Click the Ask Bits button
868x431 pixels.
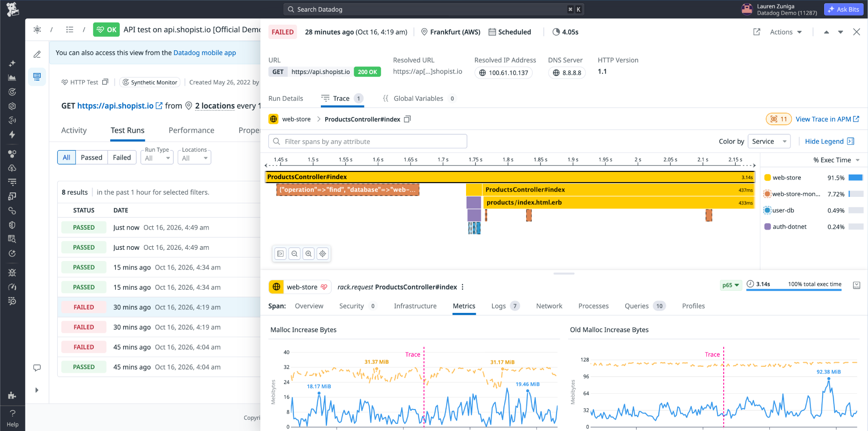[x=843, y=9]
